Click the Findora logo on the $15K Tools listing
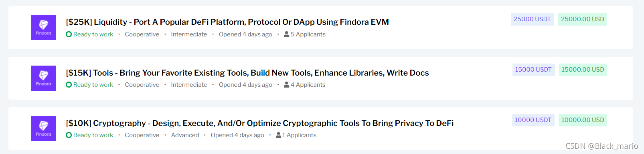This screenshot has width=644, height=154. coord(43,78)
